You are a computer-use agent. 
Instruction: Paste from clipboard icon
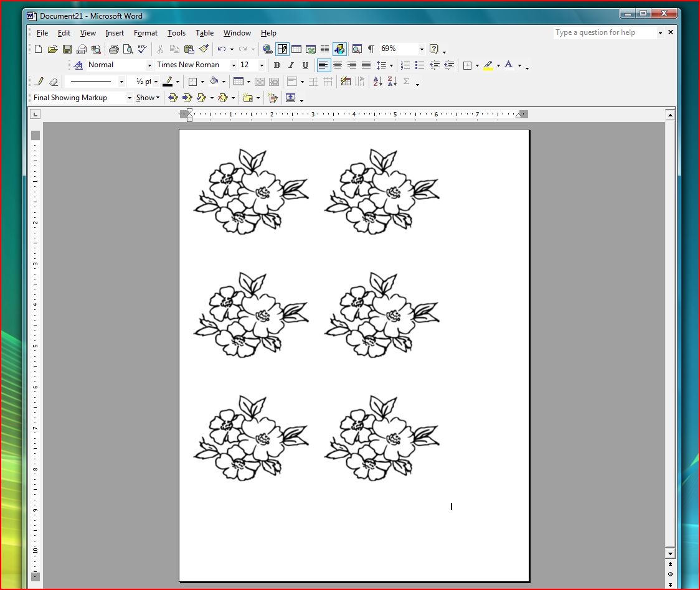pyautogui.click(x=189, y=49)
